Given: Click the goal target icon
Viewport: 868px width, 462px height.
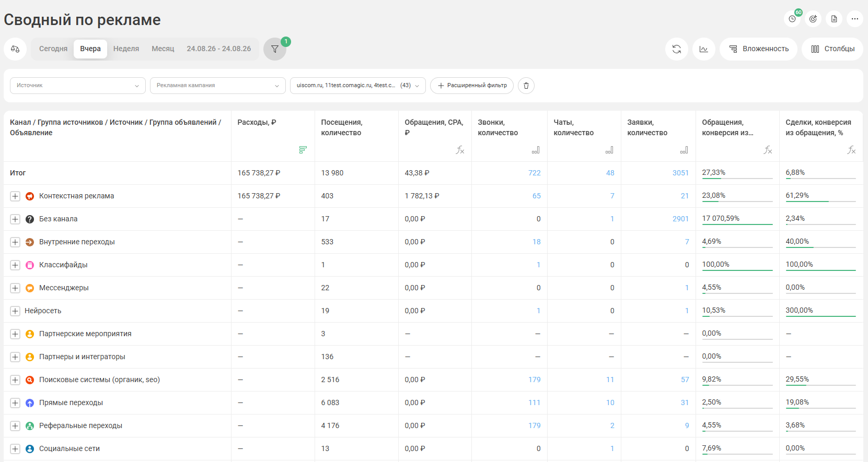Looking at the screenshot, I should 813,19.
